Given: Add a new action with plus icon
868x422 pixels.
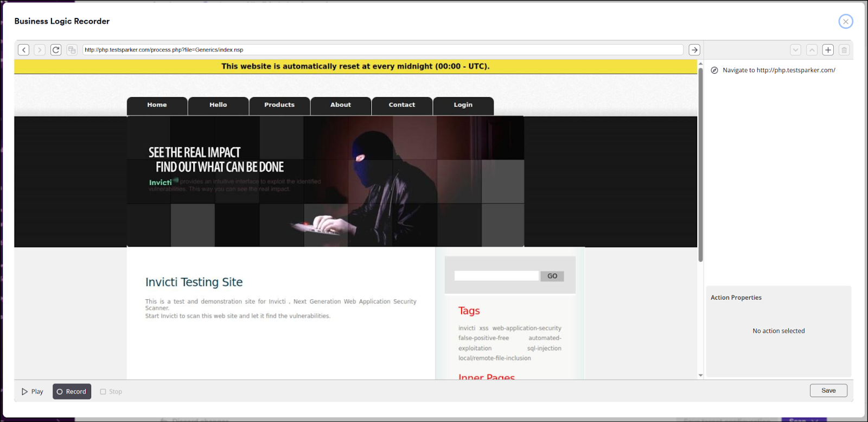Looking at the screenshot, I should click(x=828, y=50).
